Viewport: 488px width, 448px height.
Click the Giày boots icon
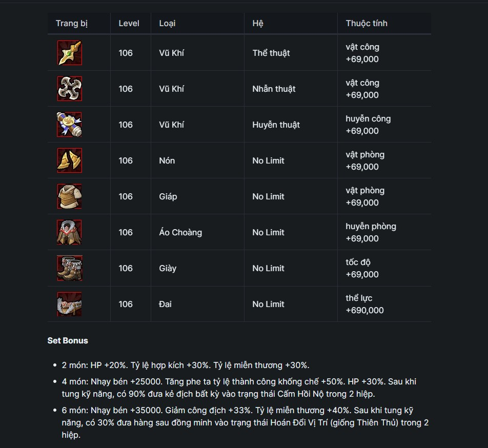[x=69, y=268]
